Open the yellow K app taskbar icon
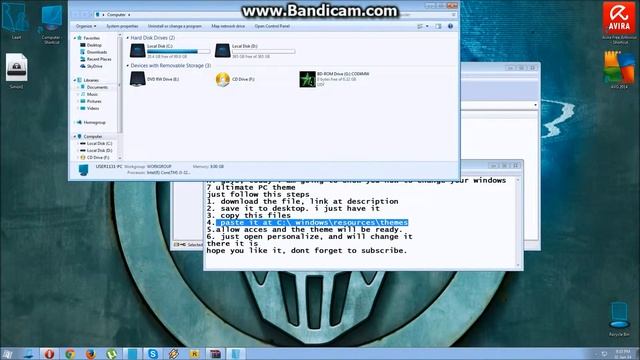The width and height of the screenshot is (640, 360). (x=195, y=354)
